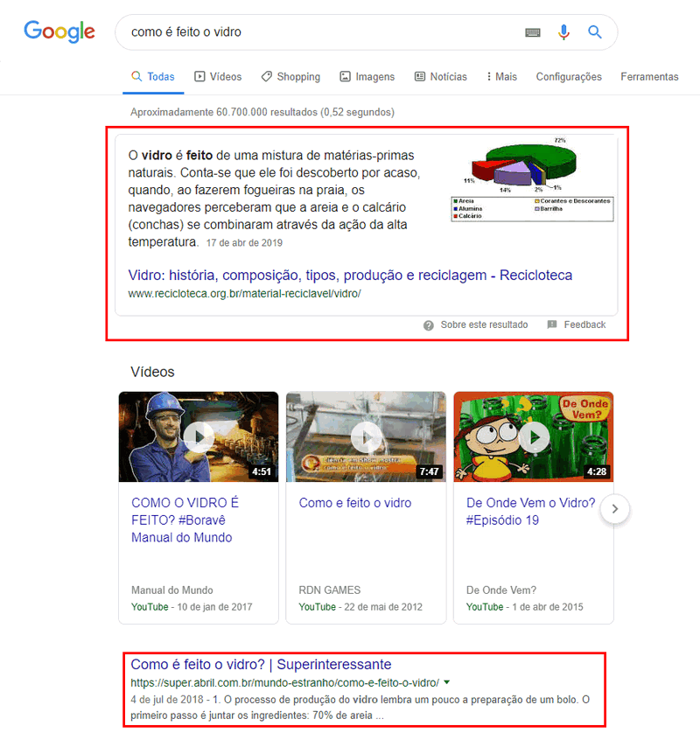The height and width of the screenshot is (733, 700).
Task: Switch to the Imagens tab
Action: 367,77
